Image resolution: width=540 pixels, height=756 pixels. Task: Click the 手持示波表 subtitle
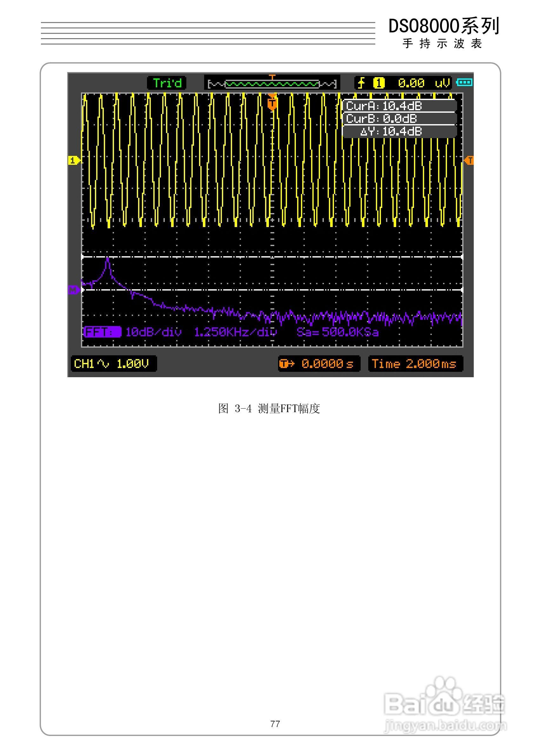(x=442, y=43)
